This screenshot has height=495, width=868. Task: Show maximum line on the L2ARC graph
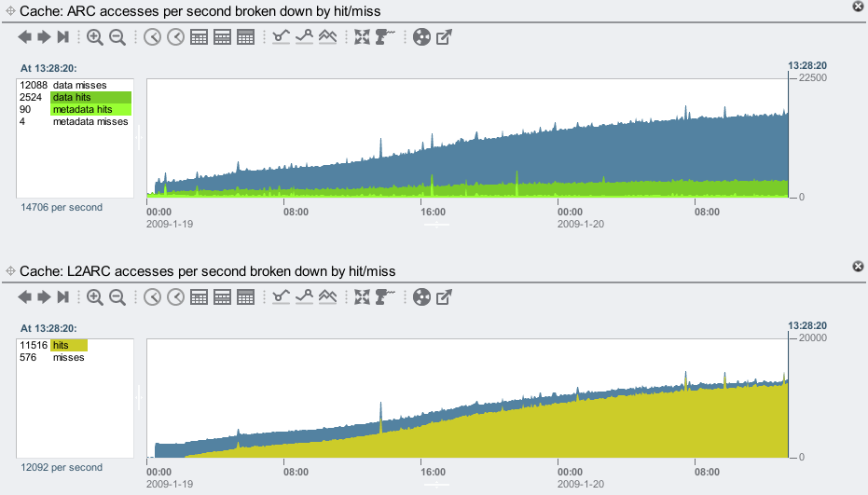click(304, 297)
